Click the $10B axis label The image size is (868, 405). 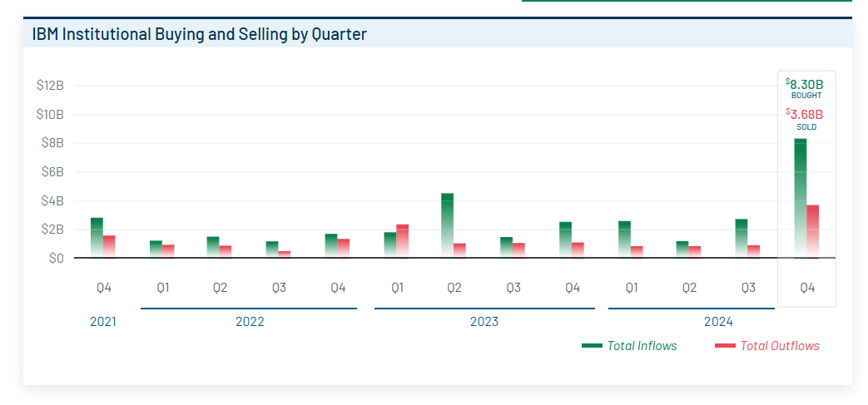(x=50, y=115)
